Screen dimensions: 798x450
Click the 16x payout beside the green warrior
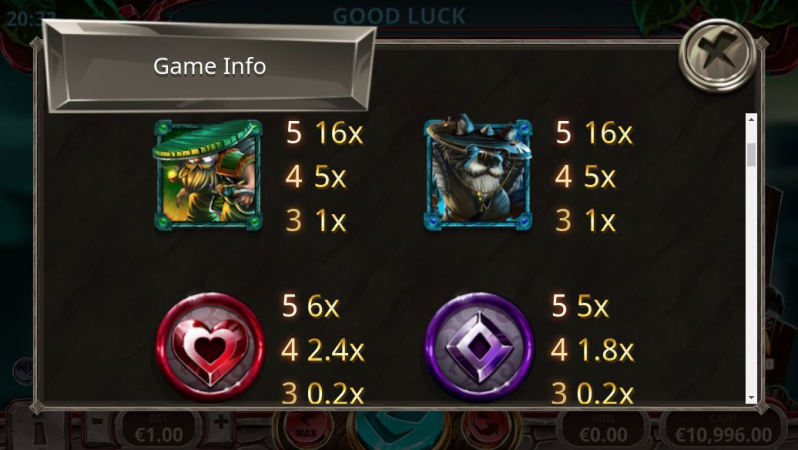[339, 133]
